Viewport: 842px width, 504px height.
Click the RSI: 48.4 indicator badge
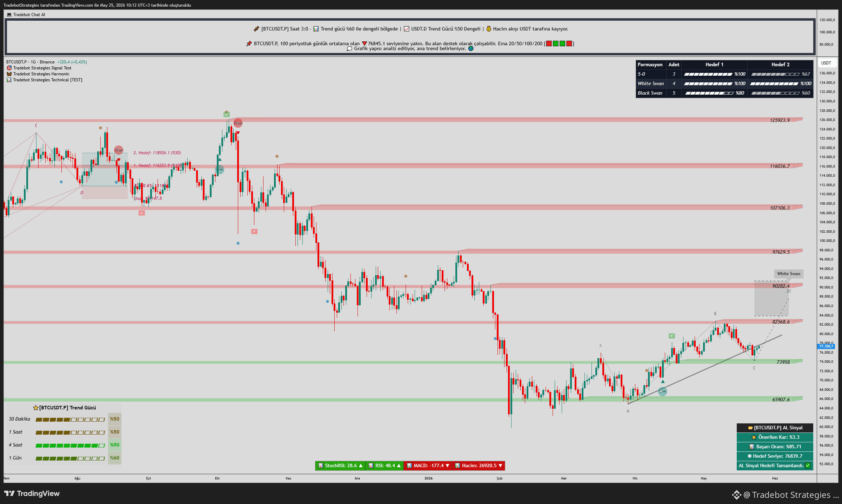click(385, 465)
